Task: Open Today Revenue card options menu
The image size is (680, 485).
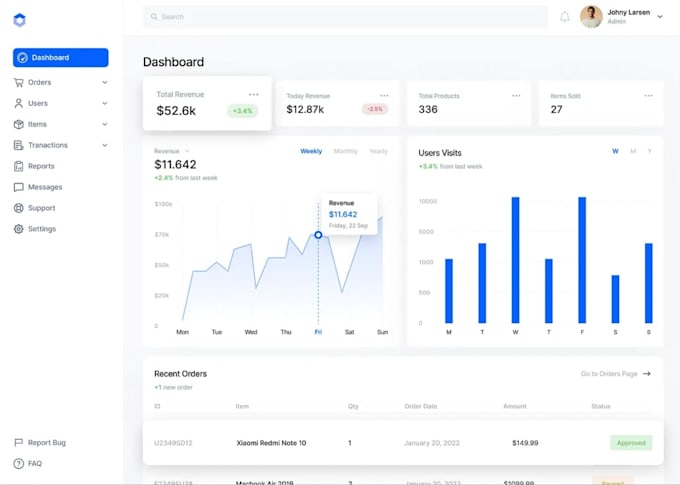Action: click(384, 95)
